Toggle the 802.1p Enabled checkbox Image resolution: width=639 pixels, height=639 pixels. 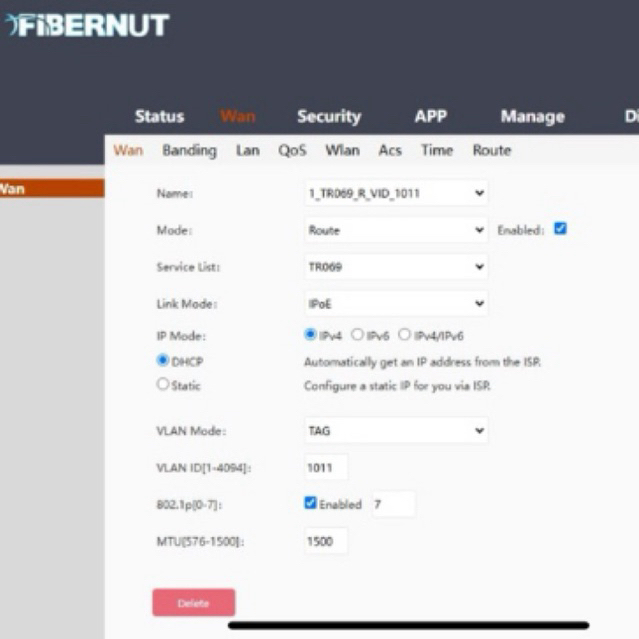coord(311,503)
